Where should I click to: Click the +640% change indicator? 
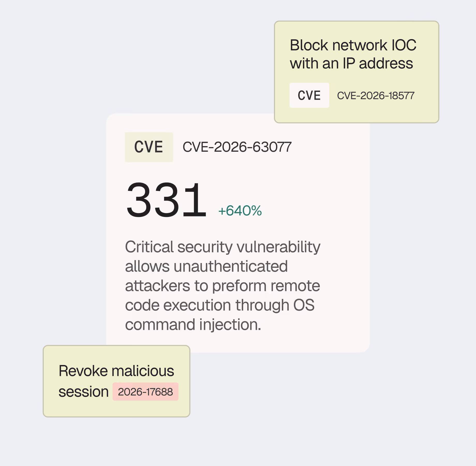pyautogui.click(x=240, y=210)
